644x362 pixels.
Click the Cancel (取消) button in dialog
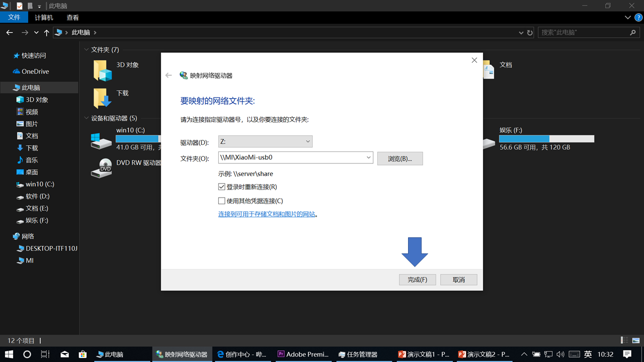pos(458,280)
